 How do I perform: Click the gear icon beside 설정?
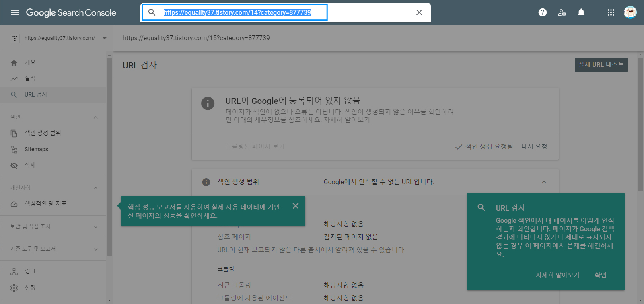(x=14, y=288)
